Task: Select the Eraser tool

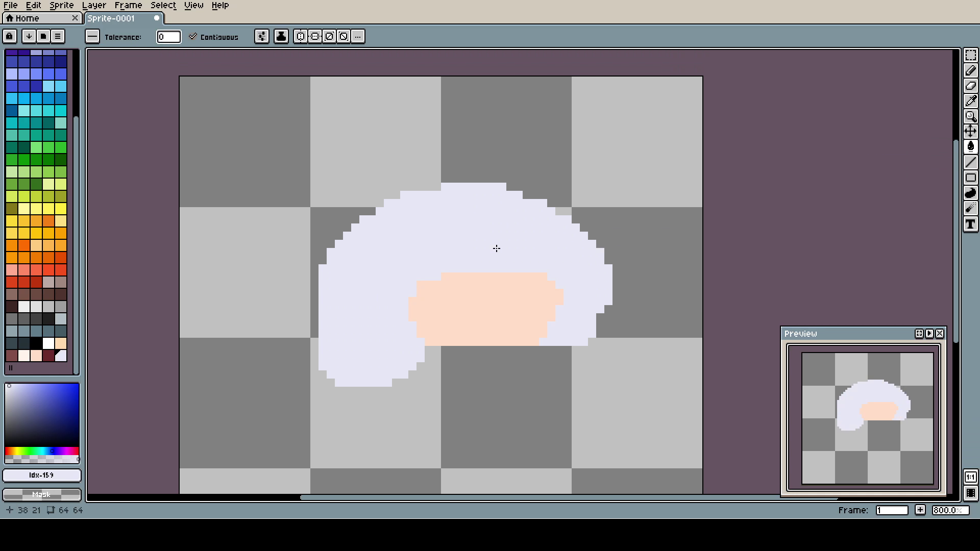Action: 970,86
